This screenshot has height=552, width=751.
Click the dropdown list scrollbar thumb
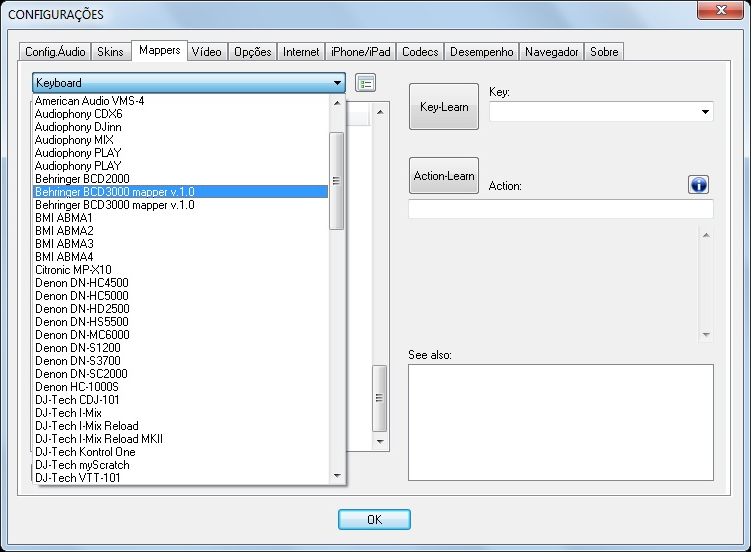tap(337, 181)
